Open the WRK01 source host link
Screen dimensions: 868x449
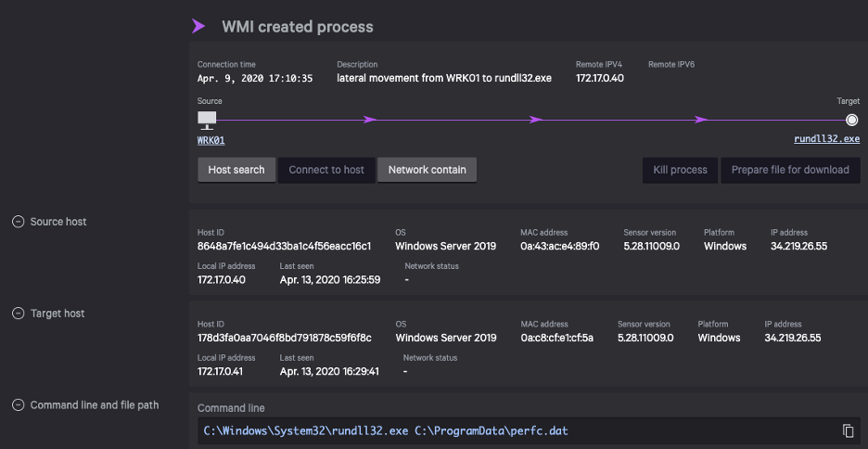(x=211, y=140)
